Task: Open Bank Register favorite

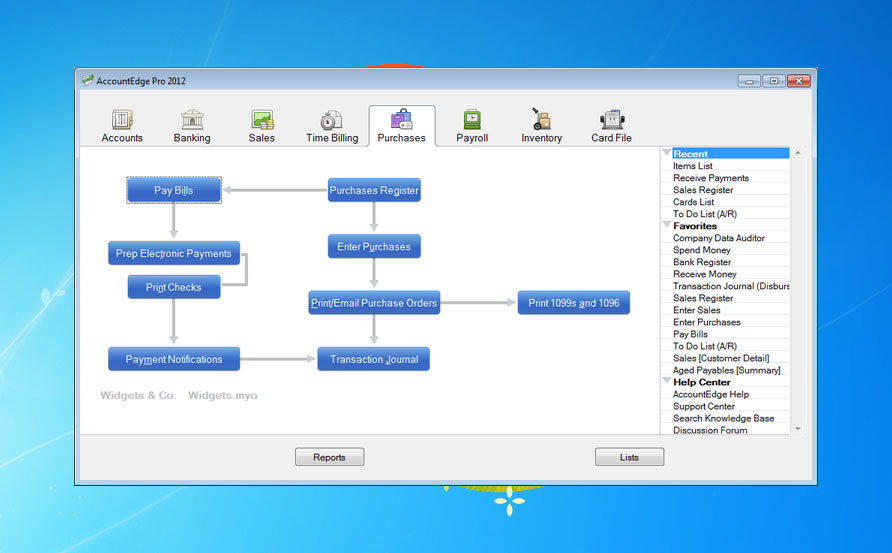Action: (x=702, y=262)
